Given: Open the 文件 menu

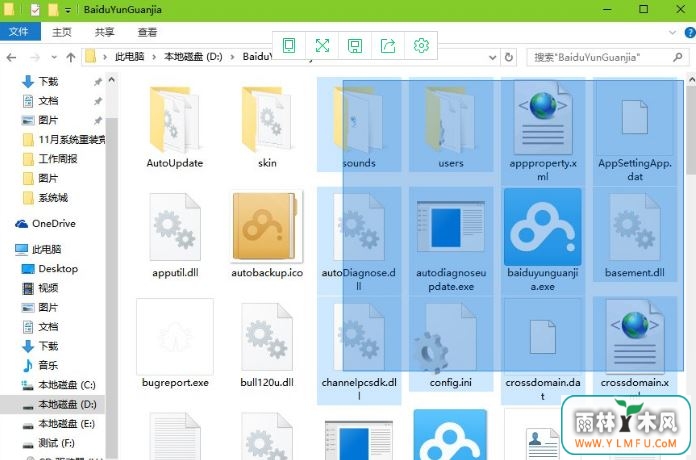Looking at the screenshot, I should (19, 32).
